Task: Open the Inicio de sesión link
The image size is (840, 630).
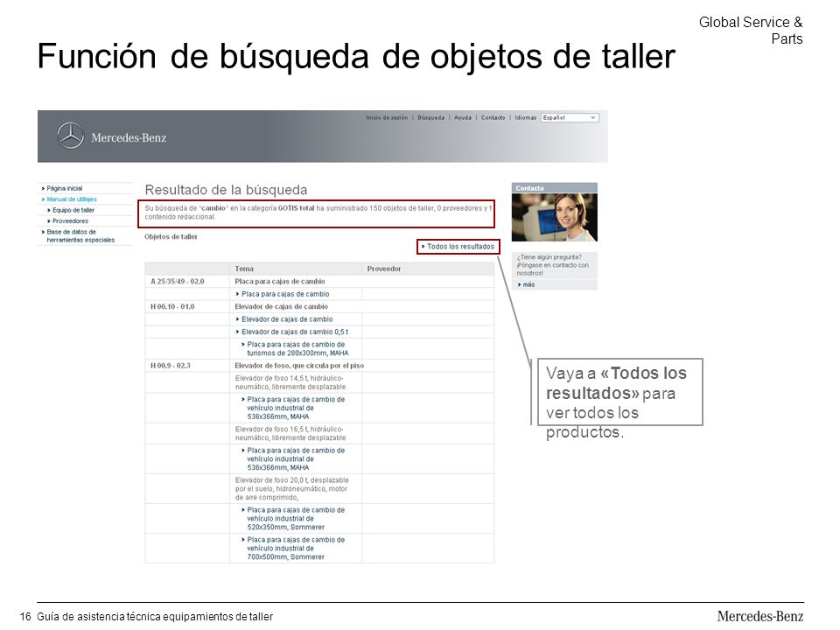Action: click(387, 118)
